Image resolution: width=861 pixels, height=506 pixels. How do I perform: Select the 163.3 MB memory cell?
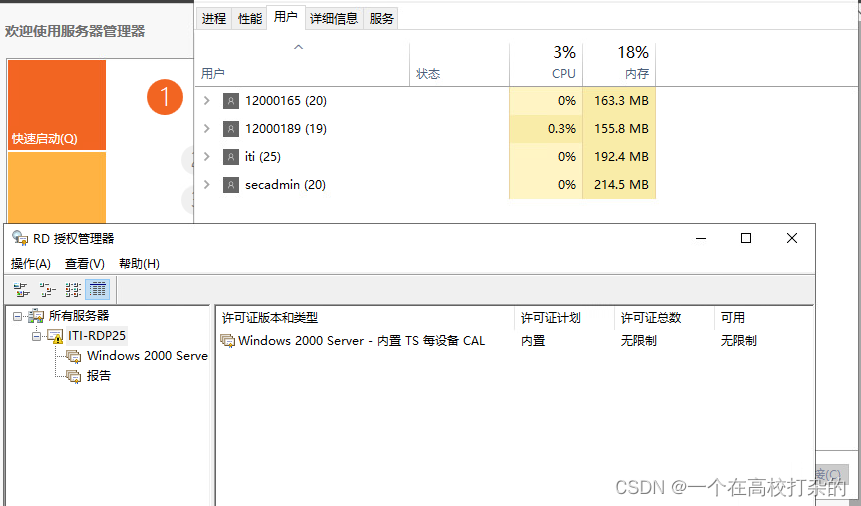[x=619, y=101]
